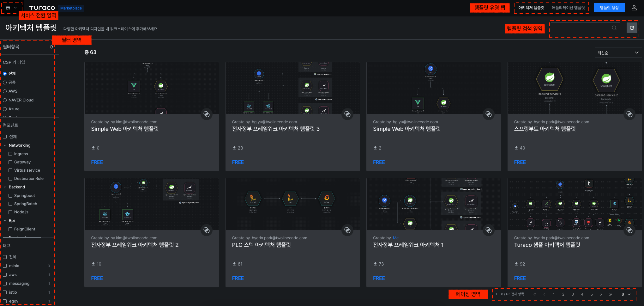Switch to 애플리케이션 템플릿 tab

(x=568, y=8)
